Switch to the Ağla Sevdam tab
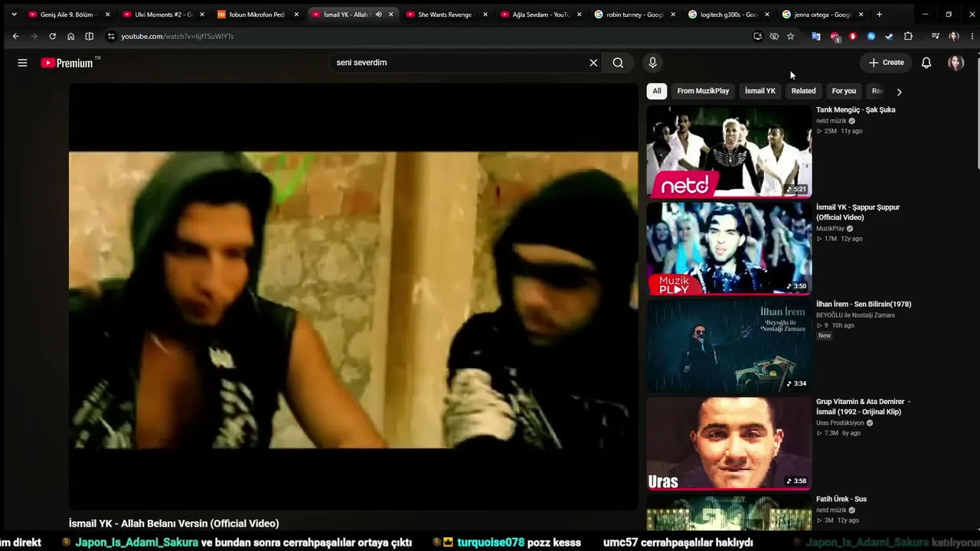Viewport: 980px width, 551px height. (x=541, y=15)
